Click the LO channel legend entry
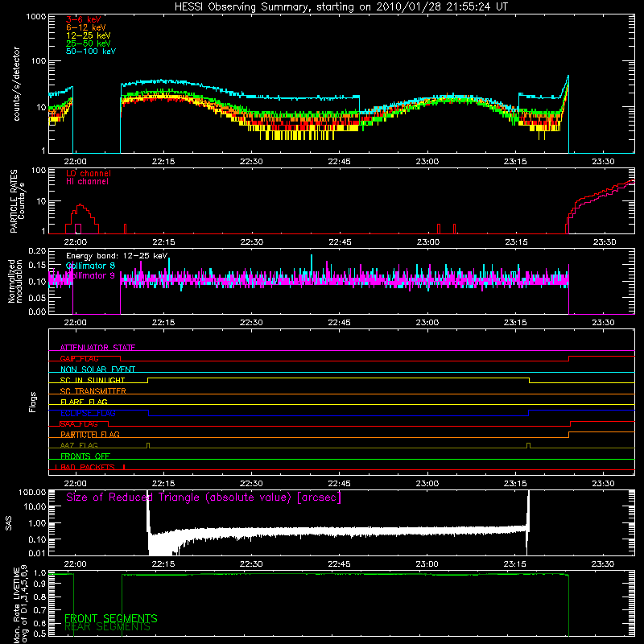The height and width of the screenshot is (644, 644). pos(89,173)
